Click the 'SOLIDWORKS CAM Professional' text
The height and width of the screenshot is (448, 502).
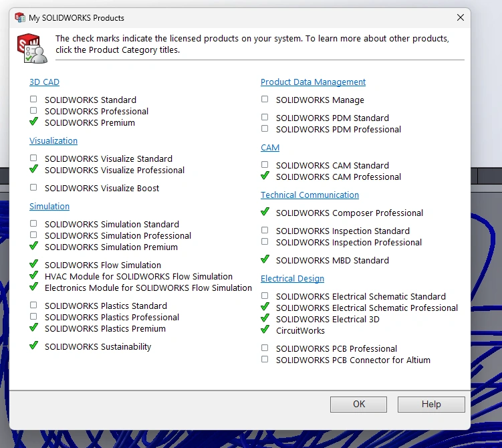[x=338, y=177]
